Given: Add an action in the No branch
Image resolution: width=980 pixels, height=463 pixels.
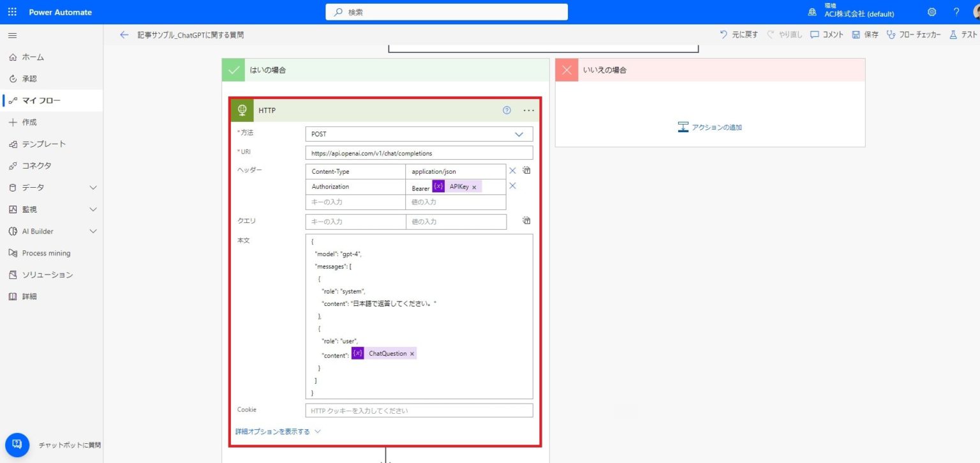Looking at the screenshot, I should (709, 127).
